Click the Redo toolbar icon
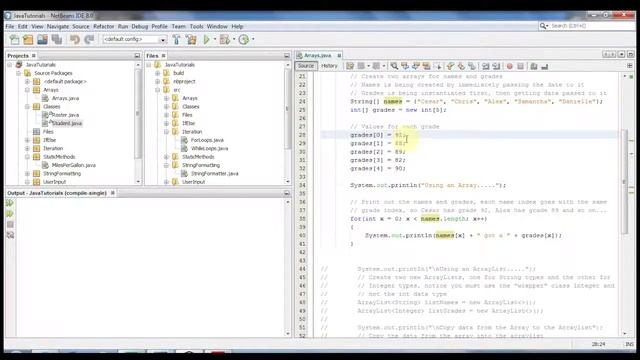Image resolution: width=640 pixels, height=360 pixels. tap(89, 40)
